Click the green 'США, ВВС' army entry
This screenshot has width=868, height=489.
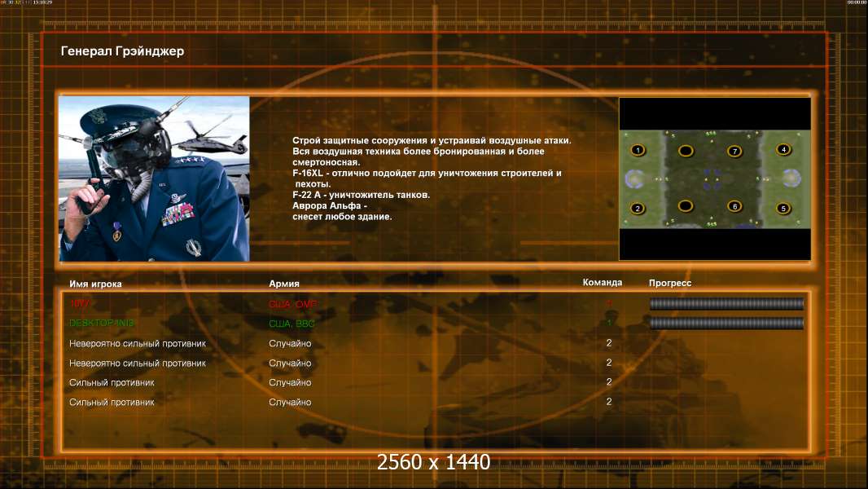(292, 324)
